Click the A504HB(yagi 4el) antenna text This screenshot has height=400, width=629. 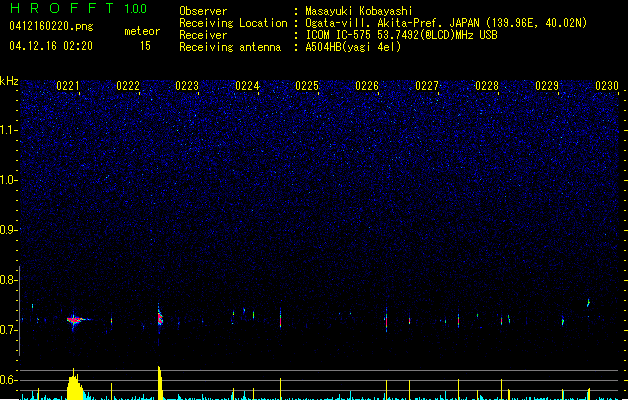click(x=353, y=47)
